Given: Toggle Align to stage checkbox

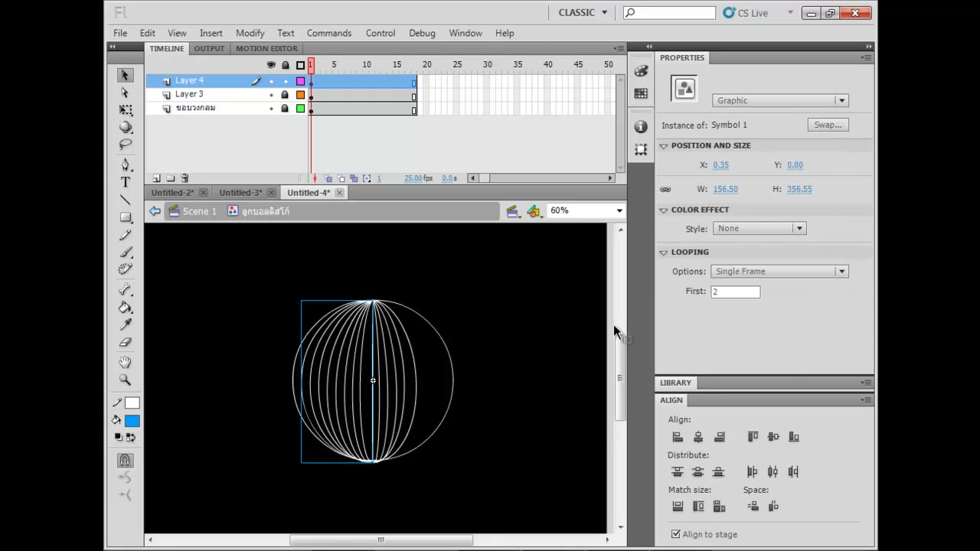Looking at the screenshot, I should pyautogui.click(x=675, y=534).
